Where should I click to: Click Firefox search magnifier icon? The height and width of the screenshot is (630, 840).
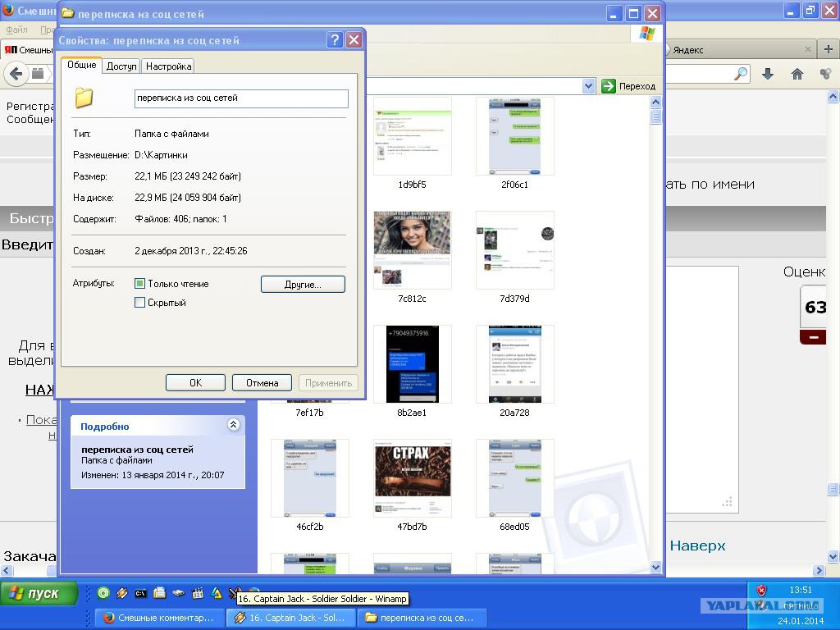(741, 74)
